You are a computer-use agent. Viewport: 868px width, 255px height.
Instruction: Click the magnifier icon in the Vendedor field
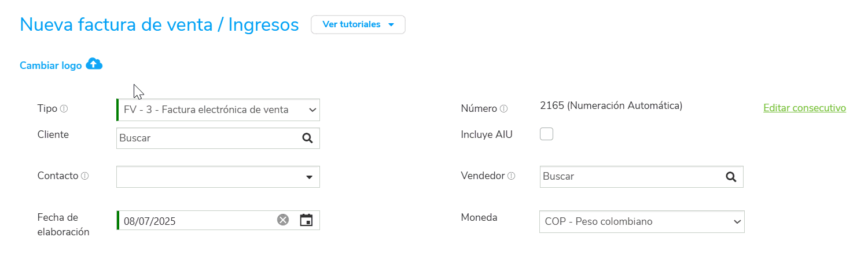point(731,177)
